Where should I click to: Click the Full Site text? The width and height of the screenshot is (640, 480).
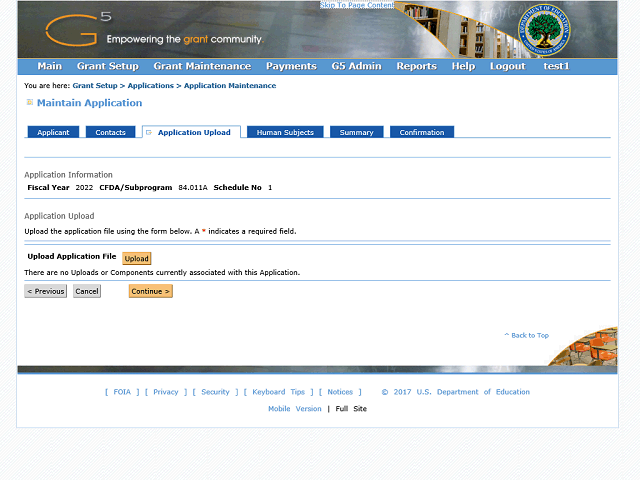[x=351, y=409]
